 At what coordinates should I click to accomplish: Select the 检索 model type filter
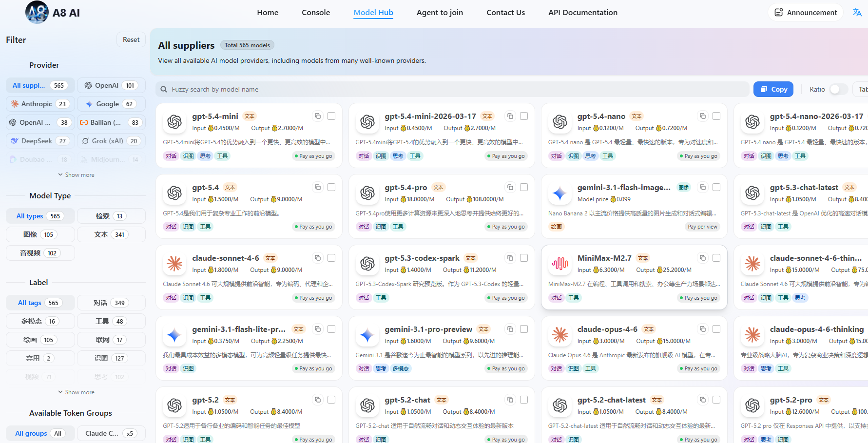coord(112,216)
